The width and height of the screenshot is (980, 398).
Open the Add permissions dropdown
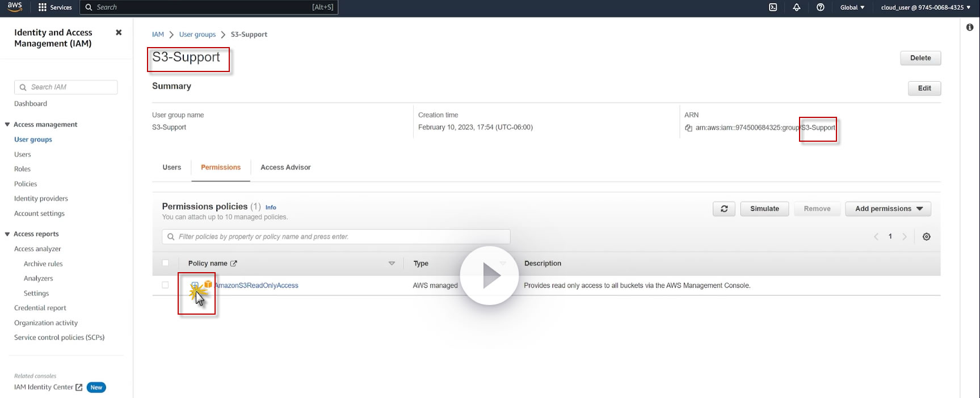pos(888,209)
